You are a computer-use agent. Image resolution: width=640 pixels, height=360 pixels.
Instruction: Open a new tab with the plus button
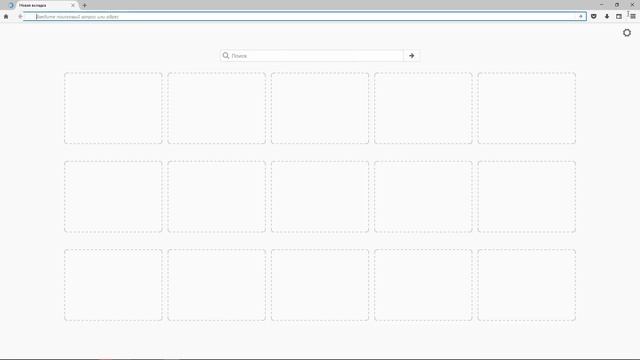(x=84, y=6)
